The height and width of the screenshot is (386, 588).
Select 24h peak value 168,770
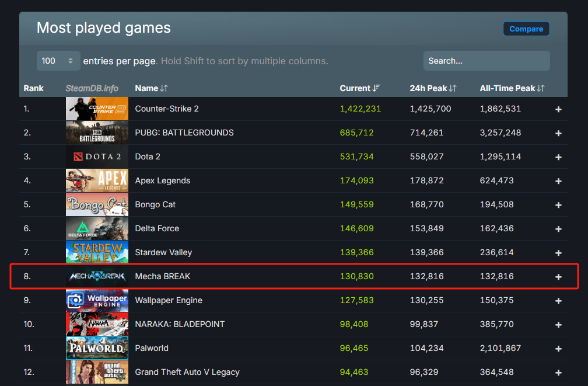(427, 204)
